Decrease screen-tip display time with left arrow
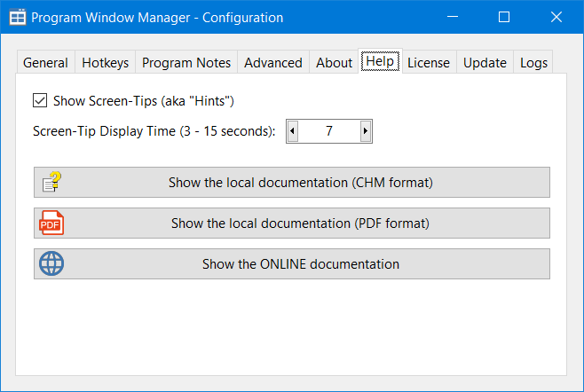 point(292,131)
